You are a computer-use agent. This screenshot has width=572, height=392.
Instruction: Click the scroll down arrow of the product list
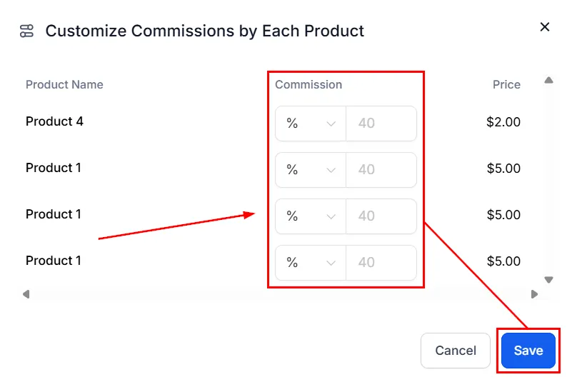pos(548,280)
